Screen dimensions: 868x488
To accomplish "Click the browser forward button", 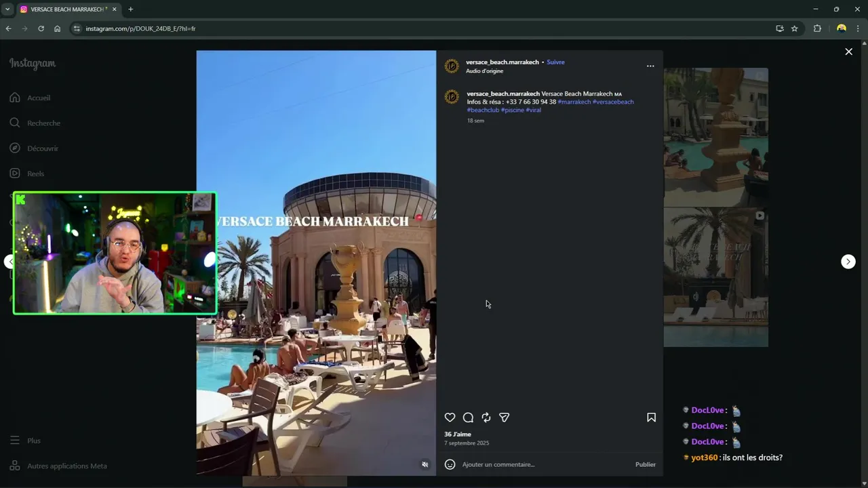I will pos(24,28).
